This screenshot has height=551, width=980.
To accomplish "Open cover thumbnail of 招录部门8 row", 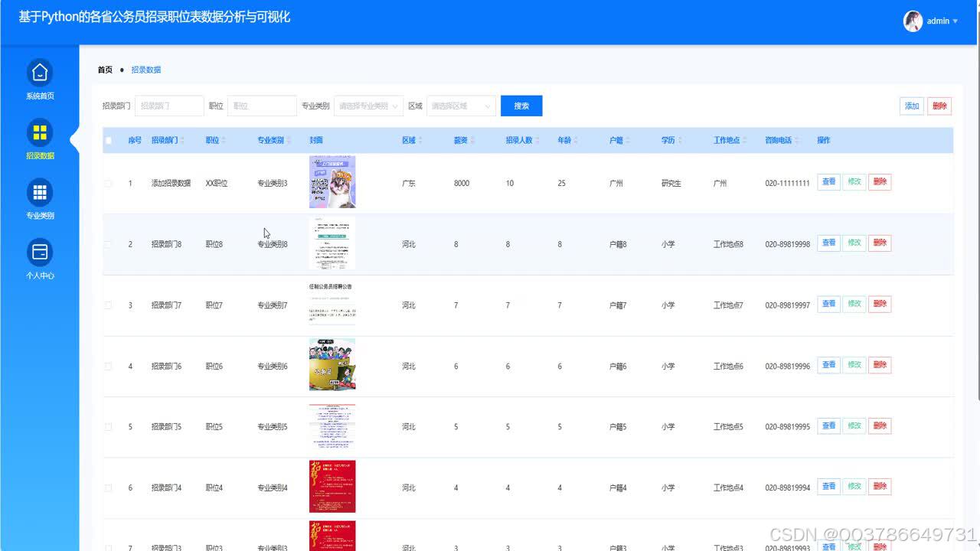I will pos(332,243).
